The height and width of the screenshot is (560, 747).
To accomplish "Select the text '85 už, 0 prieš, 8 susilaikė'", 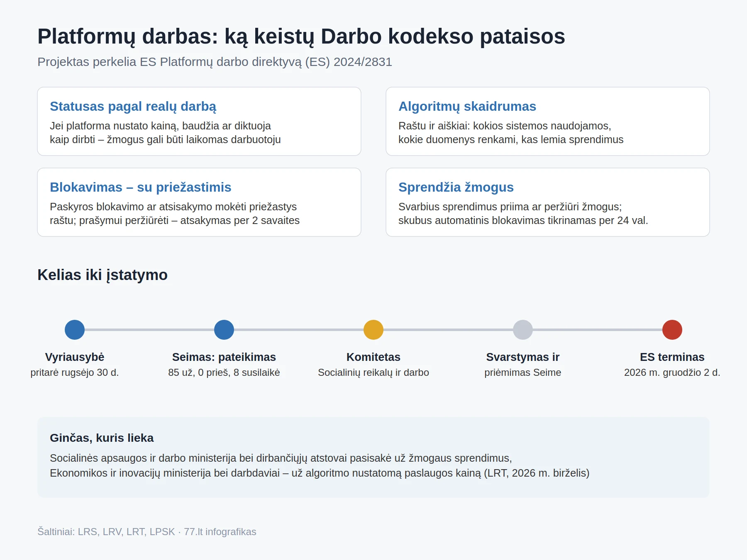I will [224, 373].
